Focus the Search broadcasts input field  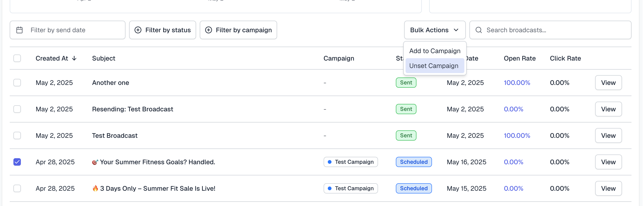(x=555, y=30)
